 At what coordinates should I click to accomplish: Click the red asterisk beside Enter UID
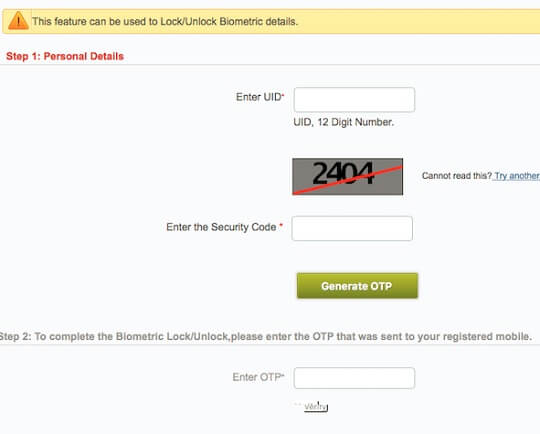coord(283,95)
